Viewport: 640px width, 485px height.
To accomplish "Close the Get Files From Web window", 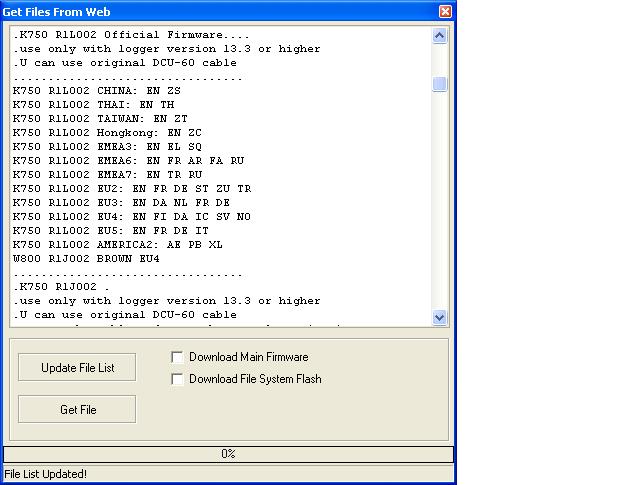I will 445,11.
